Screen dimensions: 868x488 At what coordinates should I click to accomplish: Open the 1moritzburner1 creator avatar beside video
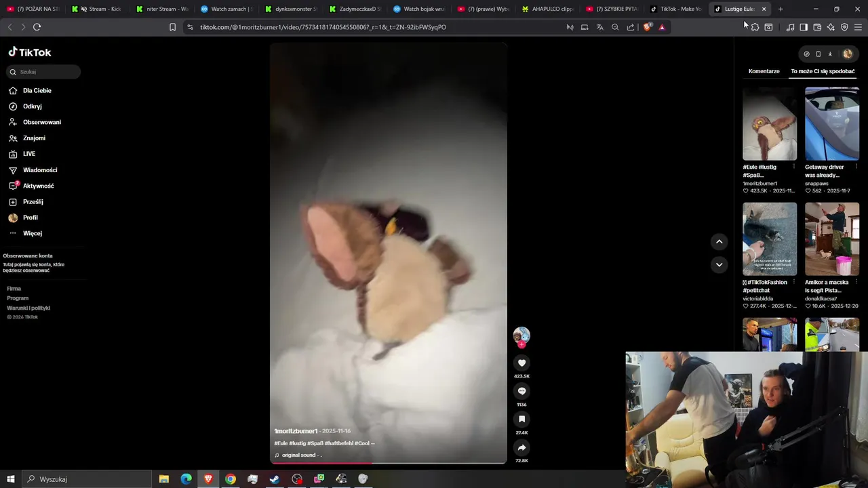[x=521, y=335]
